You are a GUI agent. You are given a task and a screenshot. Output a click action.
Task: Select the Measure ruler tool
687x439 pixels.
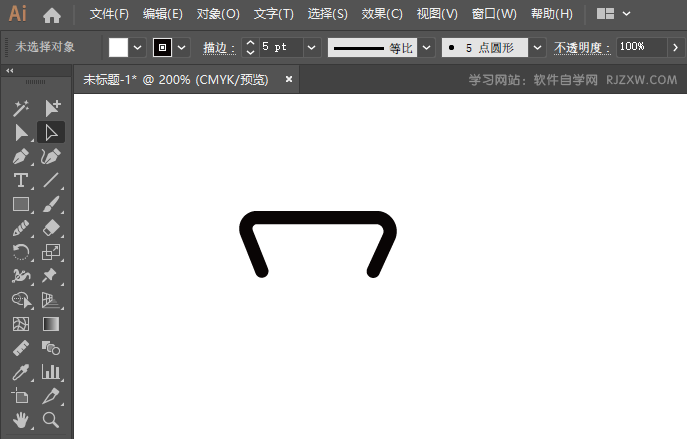coord(21,348)
